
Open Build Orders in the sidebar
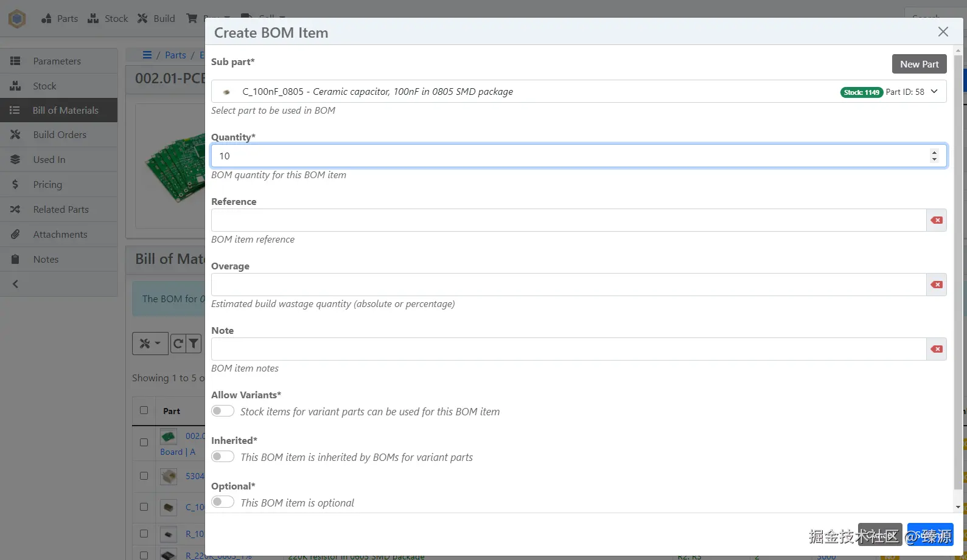point(60,135)
